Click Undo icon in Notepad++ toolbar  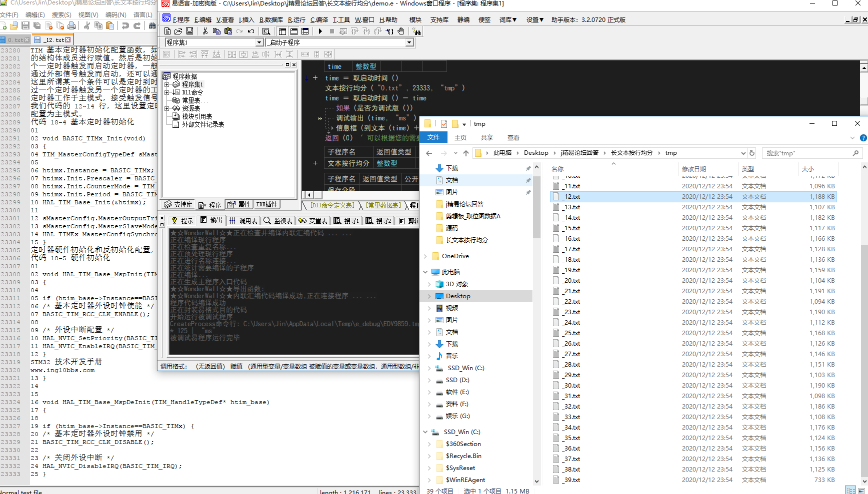125,25
